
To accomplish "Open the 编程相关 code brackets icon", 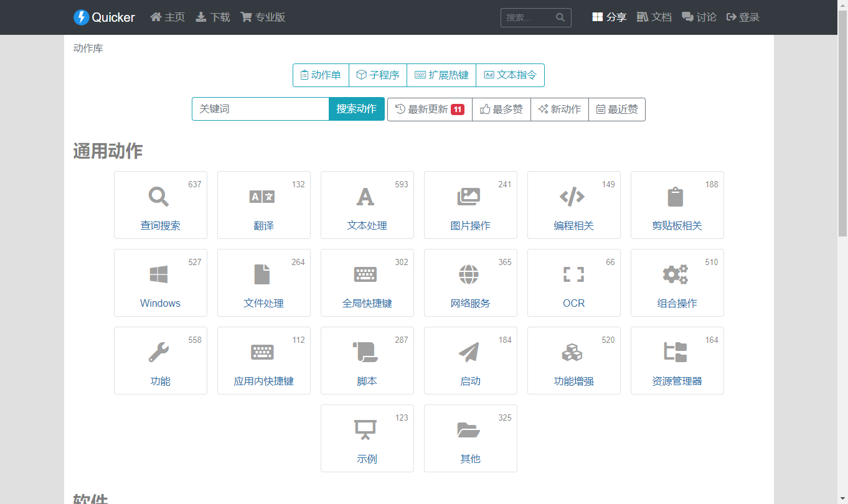I will point(572,197).
